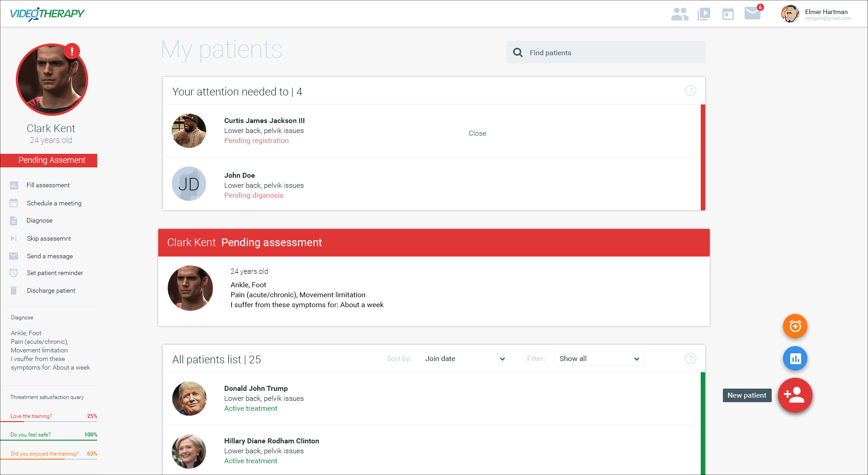Click the red add New patient button

coord(795,395)
